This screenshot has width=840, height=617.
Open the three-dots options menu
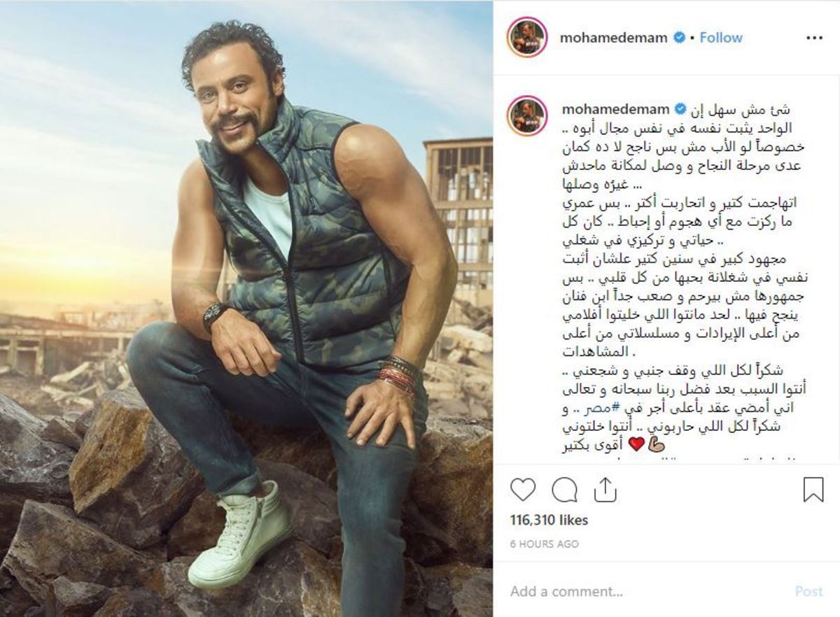[814, 38]
